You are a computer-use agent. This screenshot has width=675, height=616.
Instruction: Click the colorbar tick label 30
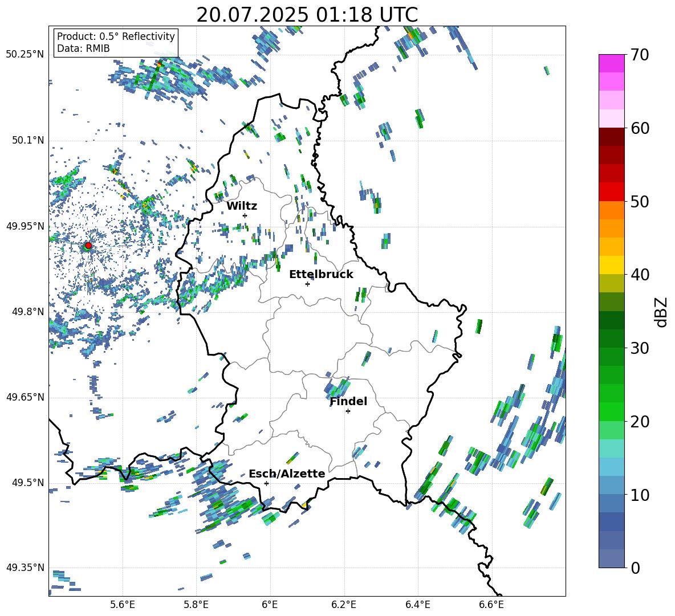tap(640, 348)
